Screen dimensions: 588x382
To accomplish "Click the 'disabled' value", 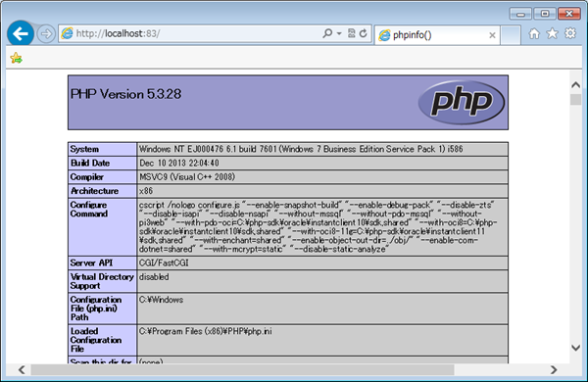I will click(154, 277).
